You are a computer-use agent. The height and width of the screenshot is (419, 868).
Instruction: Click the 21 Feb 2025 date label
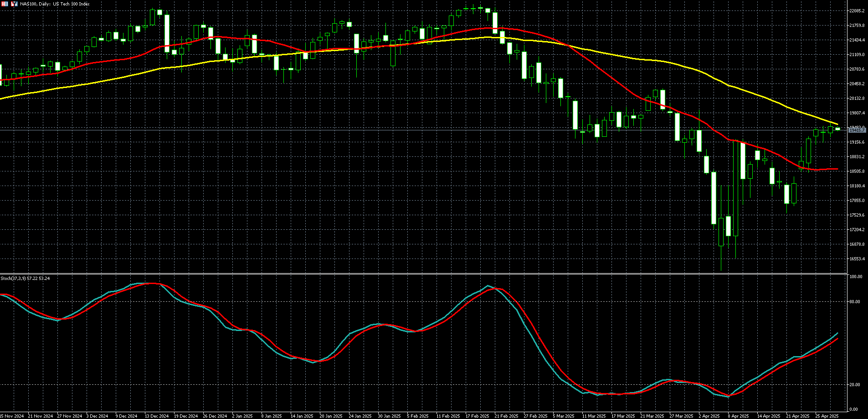[x=506, y=416]
